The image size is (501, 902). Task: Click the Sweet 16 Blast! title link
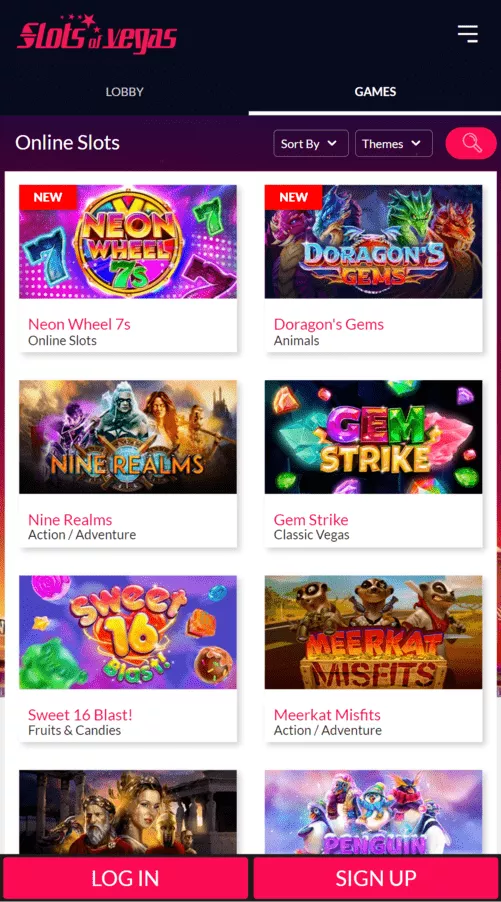(81, 715)
